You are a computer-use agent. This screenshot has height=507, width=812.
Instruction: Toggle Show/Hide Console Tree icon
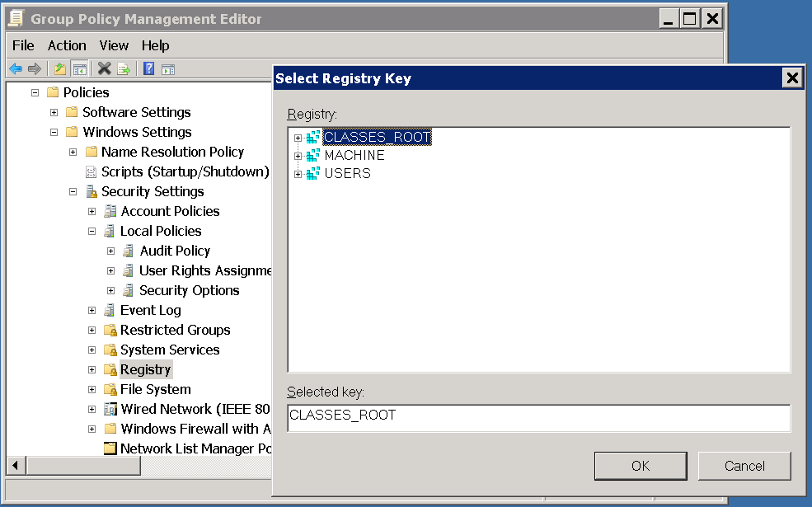79,68
